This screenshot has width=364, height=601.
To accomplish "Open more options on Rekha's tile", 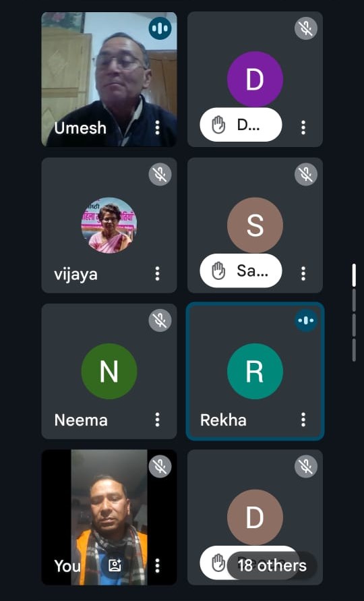I will [x=303, y=420].
